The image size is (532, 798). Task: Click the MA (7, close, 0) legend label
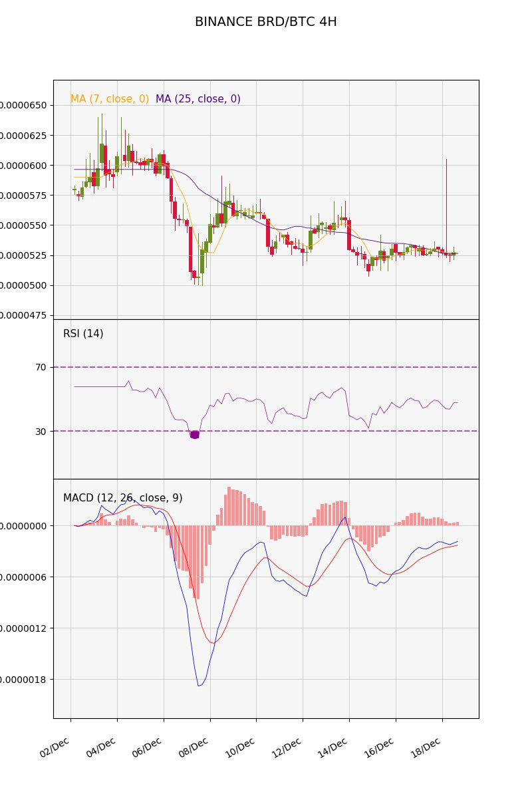pyautogui.click(x=110, y=99)
